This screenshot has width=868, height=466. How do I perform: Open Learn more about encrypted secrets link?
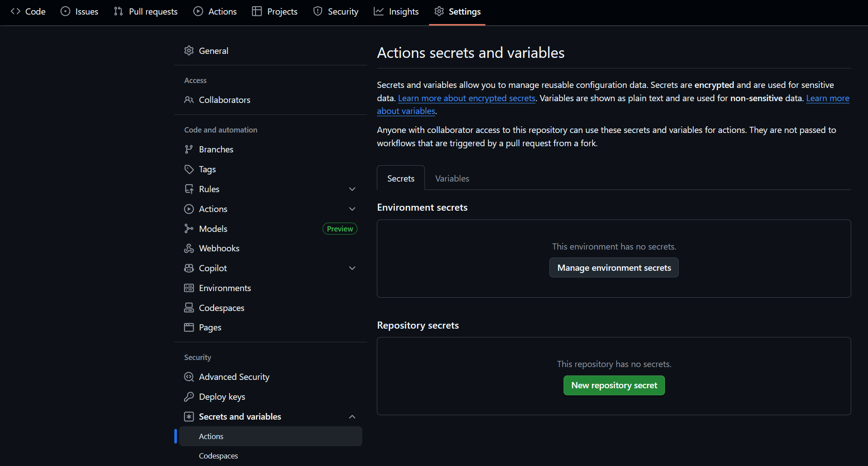[466, 98]
